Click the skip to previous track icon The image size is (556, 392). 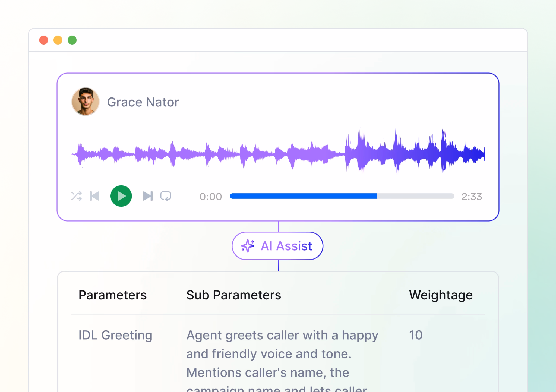pos(94,196)
